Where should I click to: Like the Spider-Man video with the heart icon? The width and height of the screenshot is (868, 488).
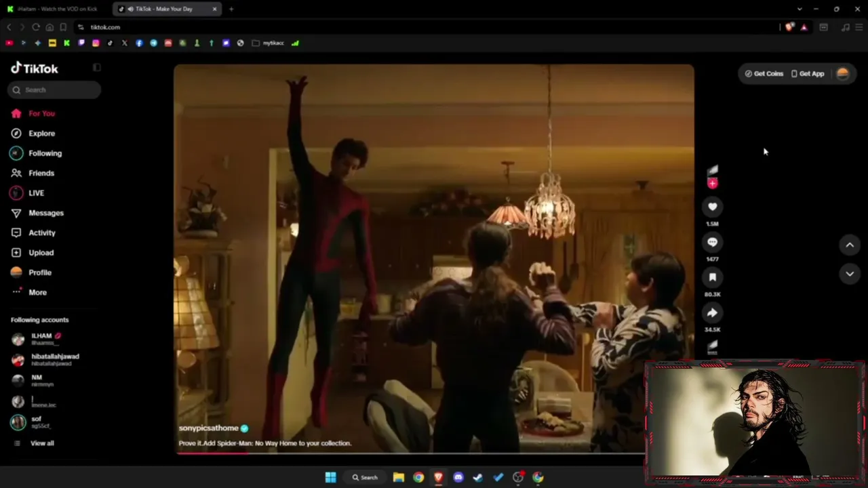(x=712, y=207)
